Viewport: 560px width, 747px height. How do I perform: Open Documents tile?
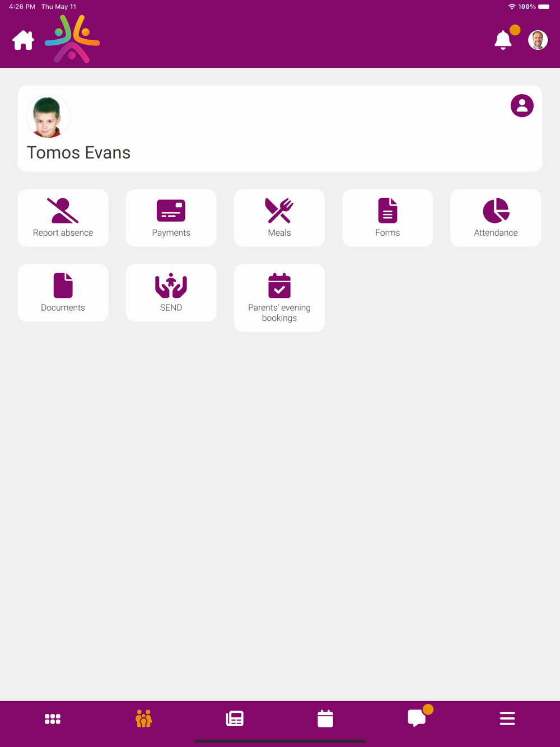(x=63, y=293)
